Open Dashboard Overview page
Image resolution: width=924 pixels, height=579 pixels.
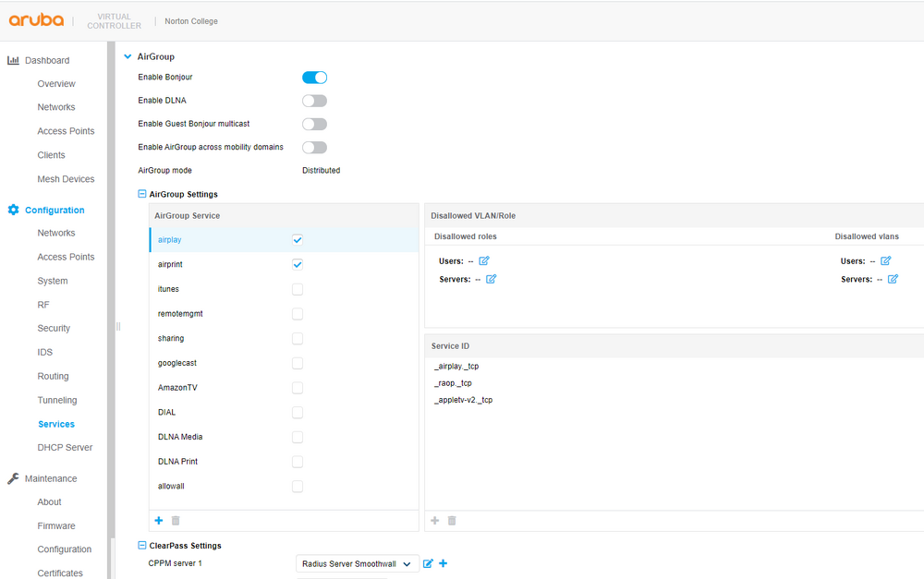point(56,84)
